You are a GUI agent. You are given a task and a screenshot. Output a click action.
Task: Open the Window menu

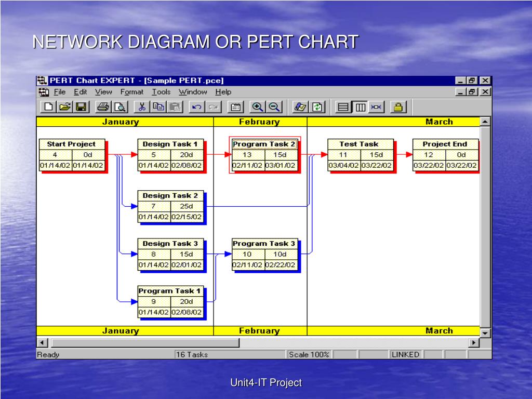pyautogui.click(x=193, y=92)
